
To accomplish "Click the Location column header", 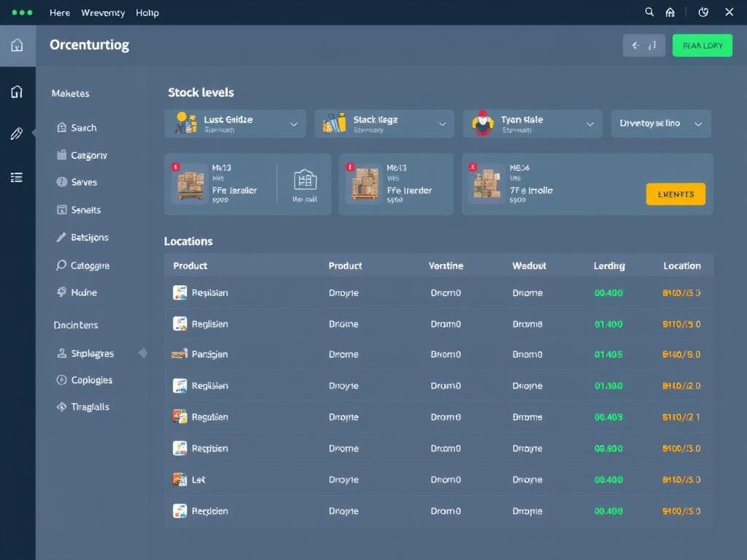I will 682,265.
